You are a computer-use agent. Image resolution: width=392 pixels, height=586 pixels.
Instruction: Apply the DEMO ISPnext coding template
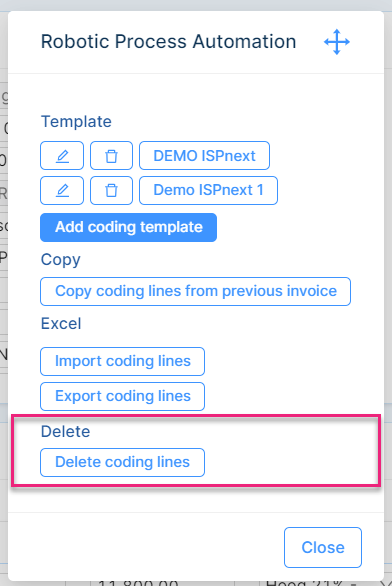204,155
